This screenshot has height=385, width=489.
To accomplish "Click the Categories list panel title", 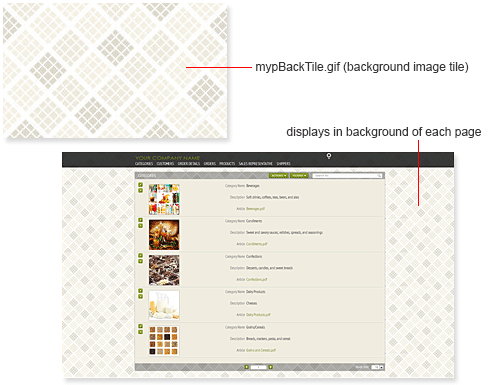I will [x=147, y=176].
